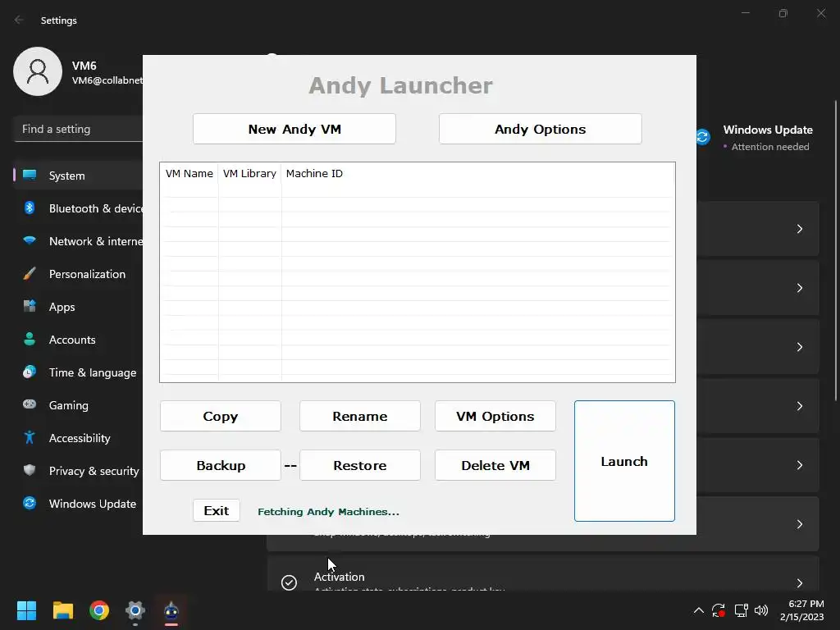The width and height of the screenshot is (840, 630).
Task: Click Find a setting search field
Action: (x=78, y=129)
